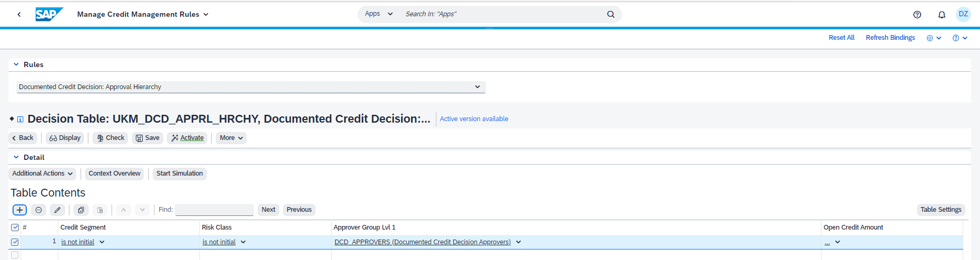Screen dimensions: 980x260
Task: Check the empty second row checkbox
Action: tap(15, 255)
